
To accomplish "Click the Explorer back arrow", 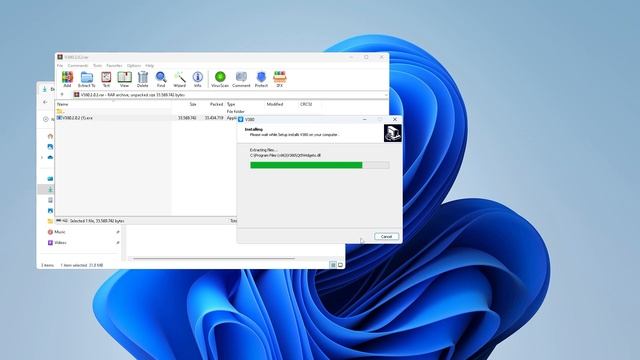I will (x=45, y=102).
